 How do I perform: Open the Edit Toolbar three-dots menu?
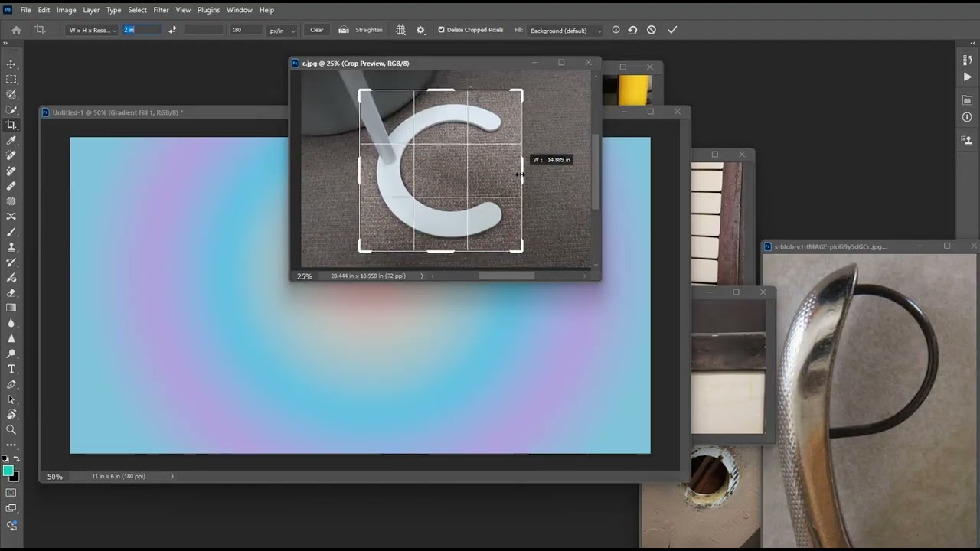11,445
